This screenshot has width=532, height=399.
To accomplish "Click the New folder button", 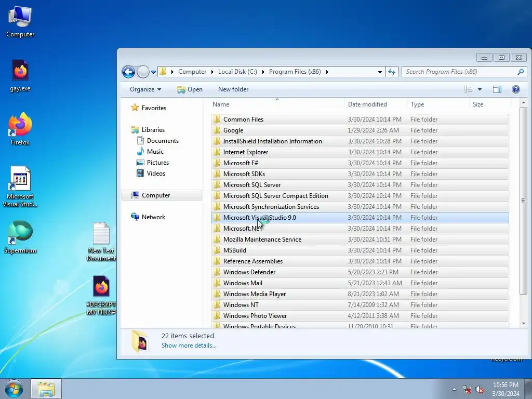I will pyautogui.click(x=233, y=89).
